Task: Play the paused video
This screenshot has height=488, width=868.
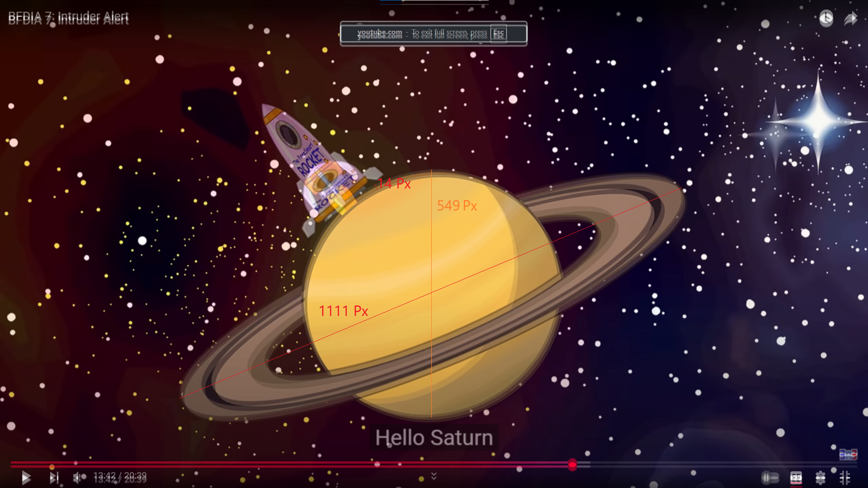Action: pyautogui.click(x=26, y=477)
